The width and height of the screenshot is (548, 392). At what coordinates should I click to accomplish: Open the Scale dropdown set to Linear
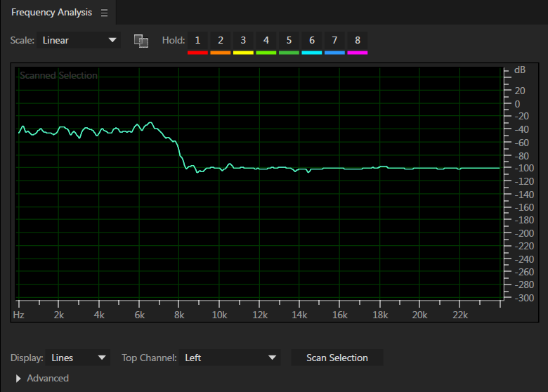click(x=79, y=40)
